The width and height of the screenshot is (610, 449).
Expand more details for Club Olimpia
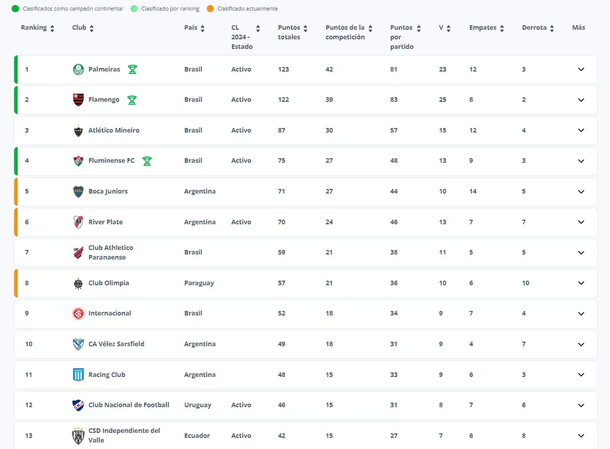[x=580, y=283]
